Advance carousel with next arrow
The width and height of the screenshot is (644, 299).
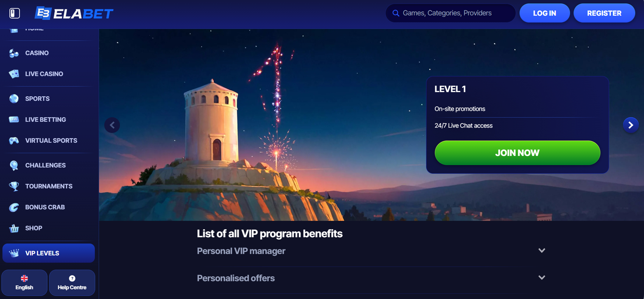pyautogui.click(x=631, y=125)
